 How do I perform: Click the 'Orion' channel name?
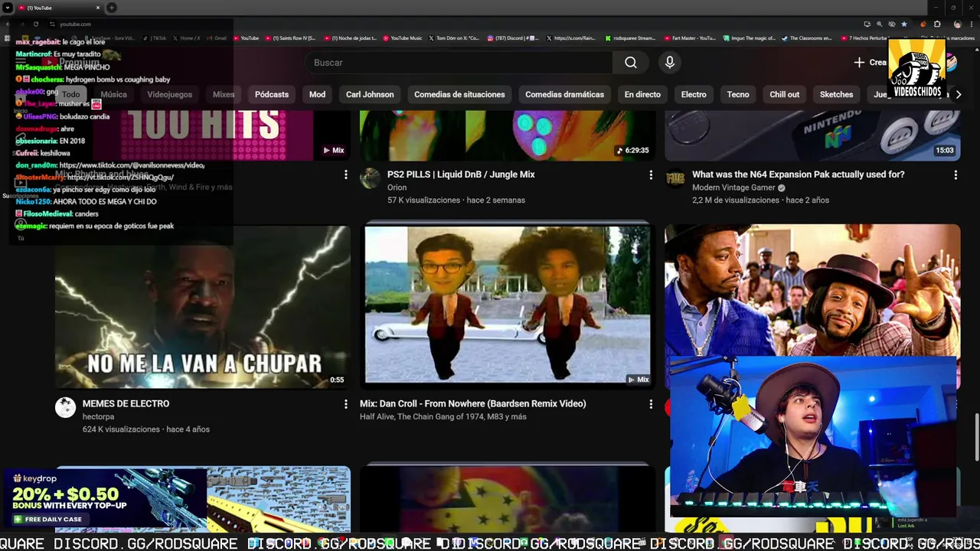tap(397, 187)
